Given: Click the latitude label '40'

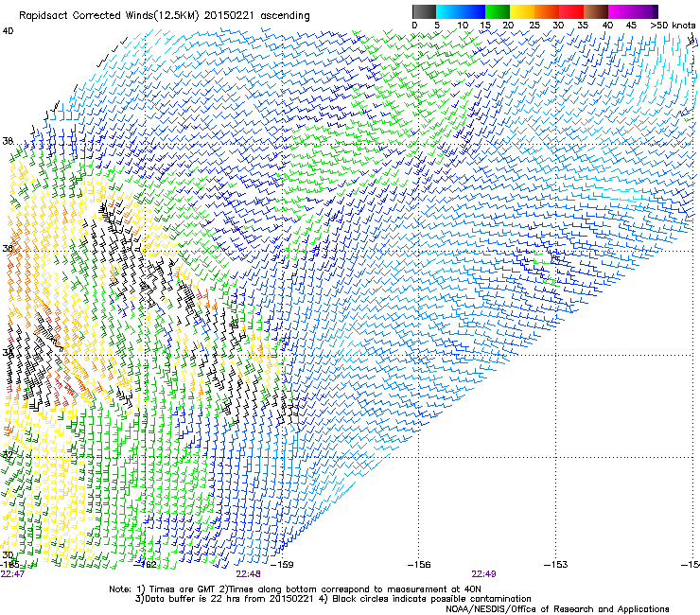Looking at the screenshot, I should click(x=8, y=31).
